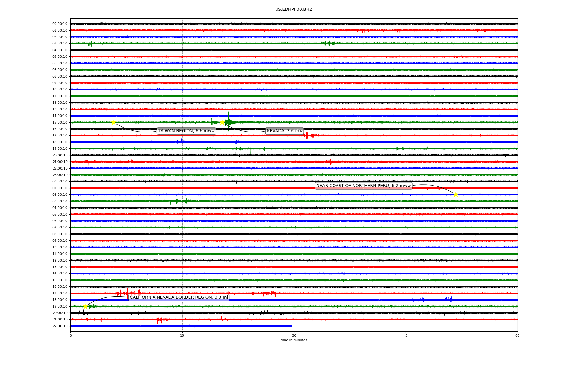The image size is (588, 368).
Task: Click the Taiwan Region earthquake star marker
Action: [x=114, y=122]
